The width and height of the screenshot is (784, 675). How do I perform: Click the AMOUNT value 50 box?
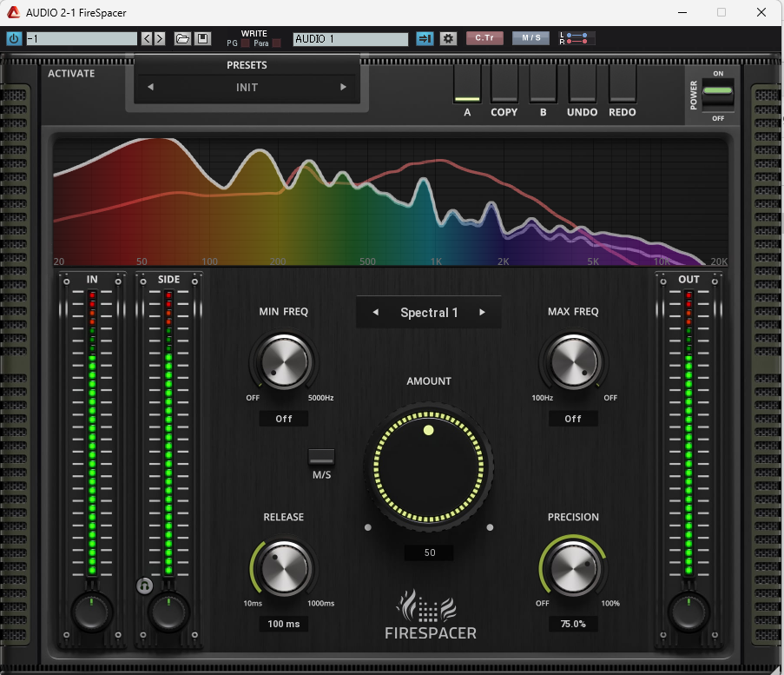pyautogui.click(x=429, y=553)
